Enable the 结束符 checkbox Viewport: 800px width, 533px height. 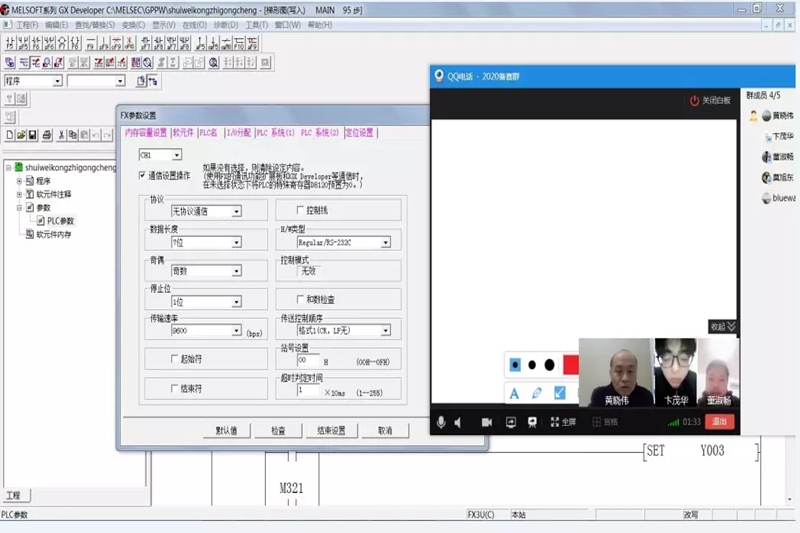point(174,388)
